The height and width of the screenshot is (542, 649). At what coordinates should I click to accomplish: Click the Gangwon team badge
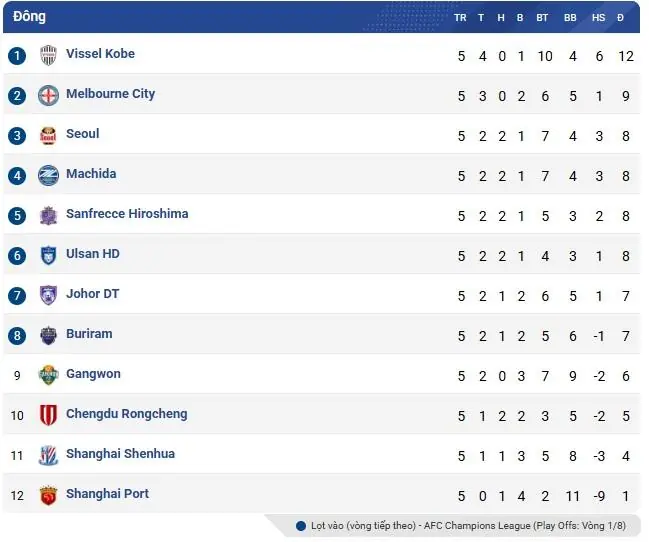click(48, 375)
